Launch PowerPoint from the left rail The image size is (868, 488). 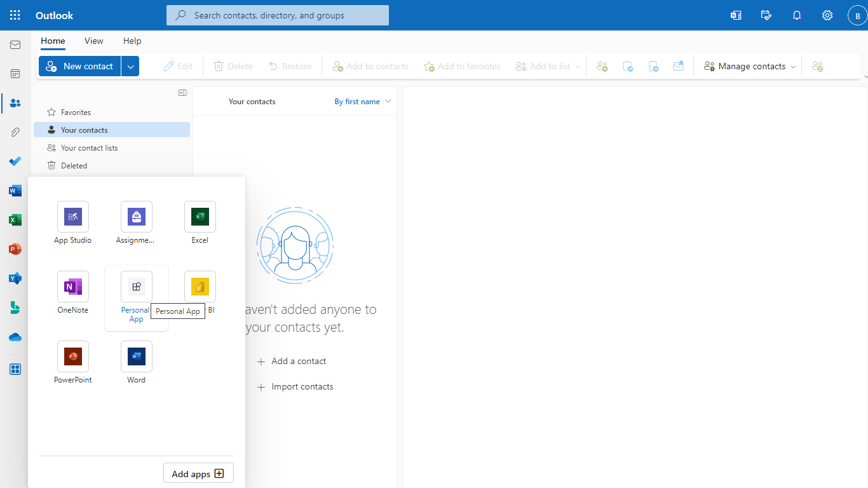coord(15,249)
